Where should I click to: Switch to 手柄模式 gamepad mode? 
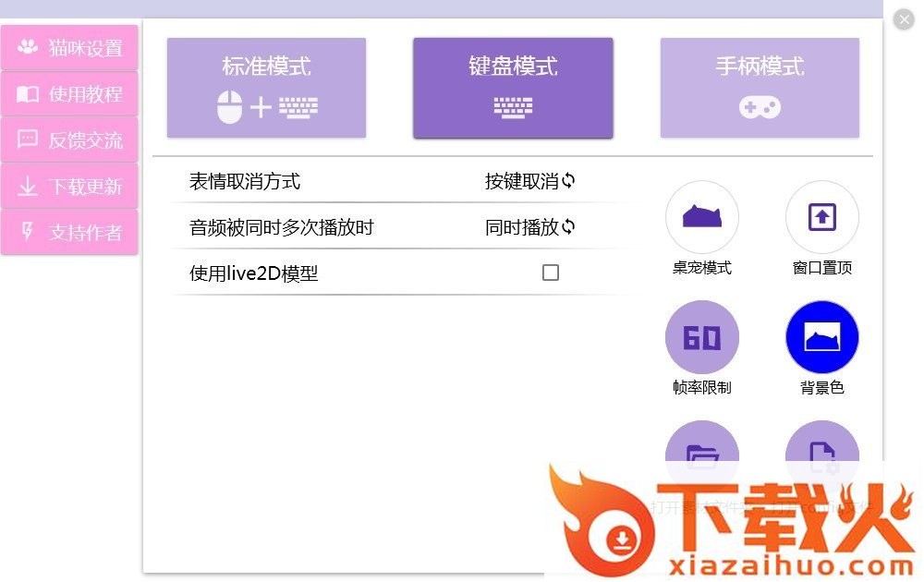[x=760, y=88]
